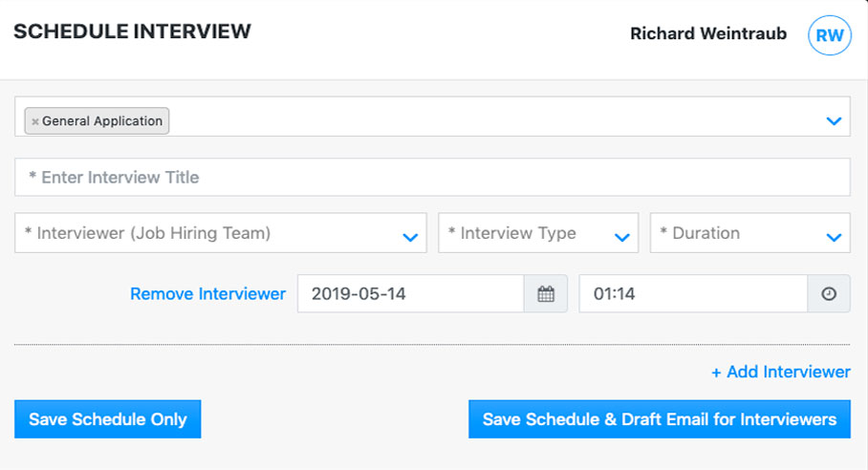
Task: Click the SCHEDULE INTERVIEW heading
Action: 132,32
